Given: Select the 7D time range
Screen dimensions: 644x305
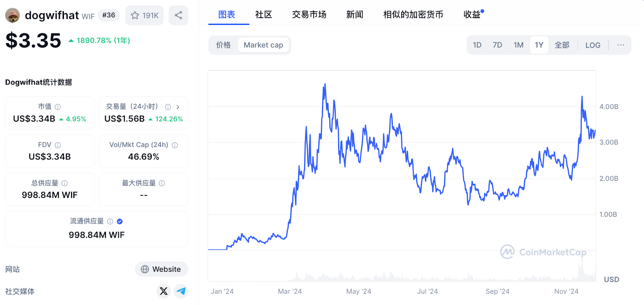Looking at the screenshot, I should tap(497, 45).
